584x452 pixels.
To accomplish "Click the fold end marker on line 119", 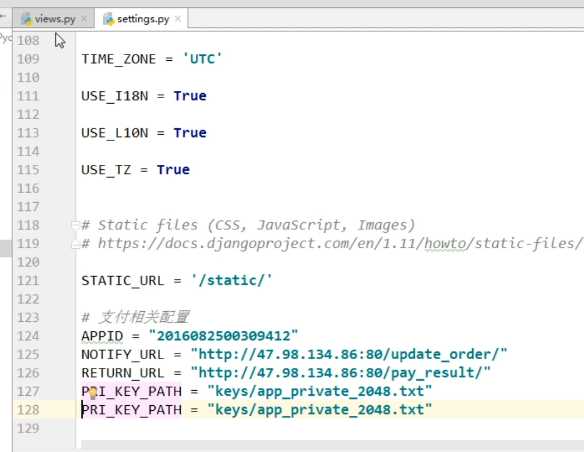I will [x=75, y=244].
